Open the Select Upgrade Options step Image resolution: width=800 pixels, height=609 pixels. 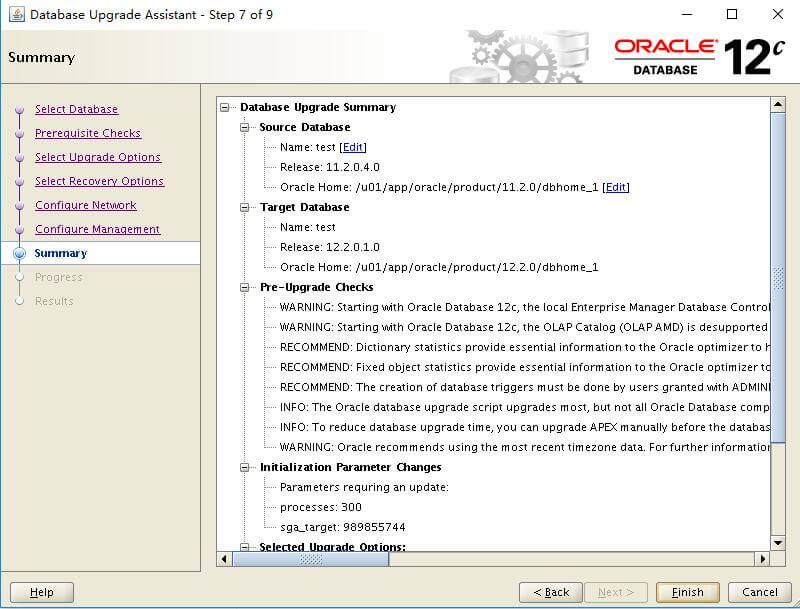click(x=98, y=157)
